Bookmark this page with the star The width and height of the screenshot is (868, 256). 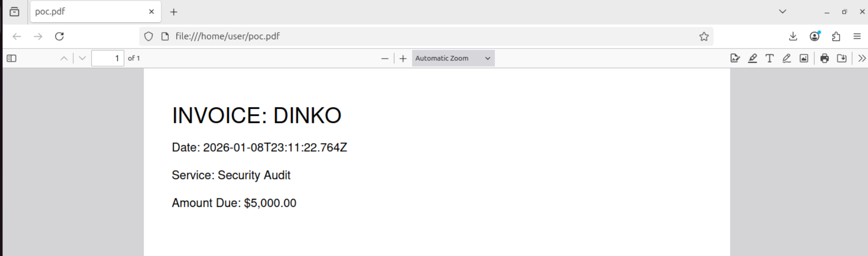point(703,36)
